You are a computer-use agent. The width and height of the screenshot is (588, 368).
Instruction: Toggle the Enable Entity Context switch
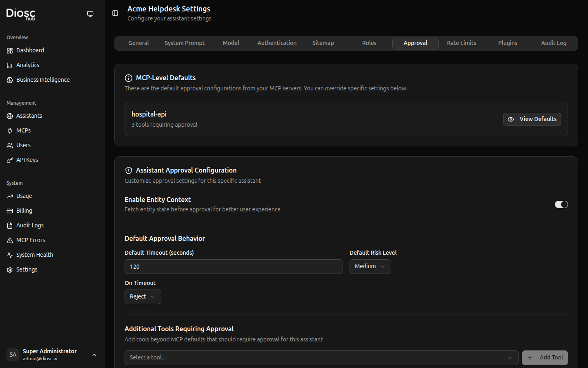coord(561,204)
